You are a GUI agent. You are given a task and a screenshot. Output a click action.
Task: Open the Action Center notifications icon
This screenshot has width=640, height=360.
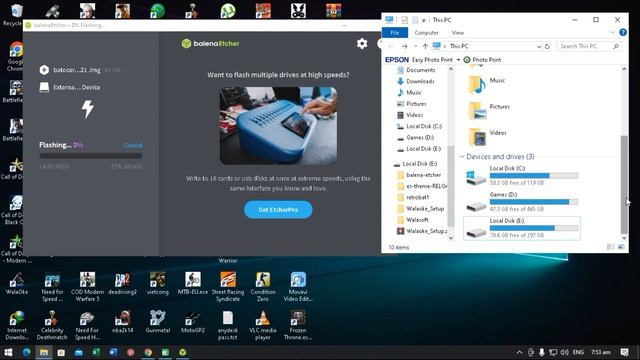coord(624,352)
